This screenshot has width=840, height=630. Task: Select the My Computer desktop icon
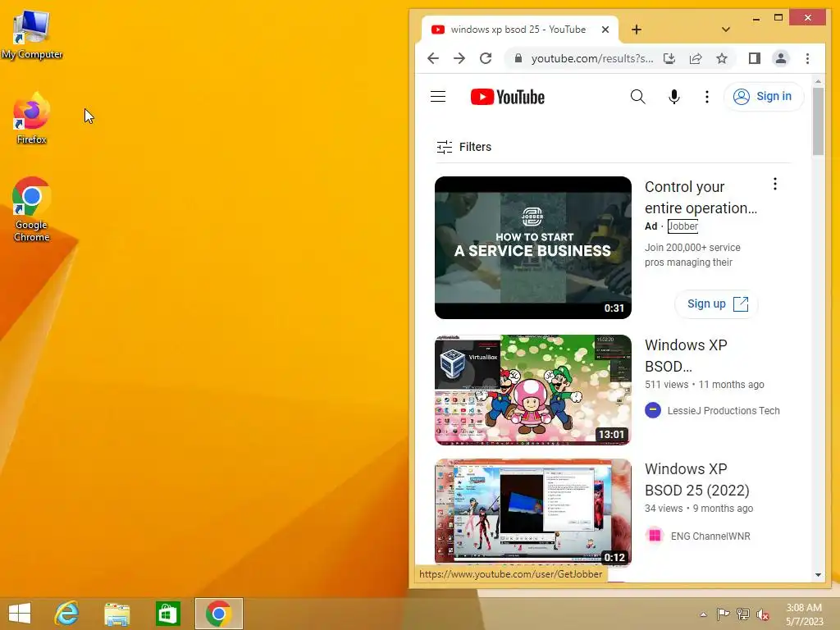coord(32,34)
